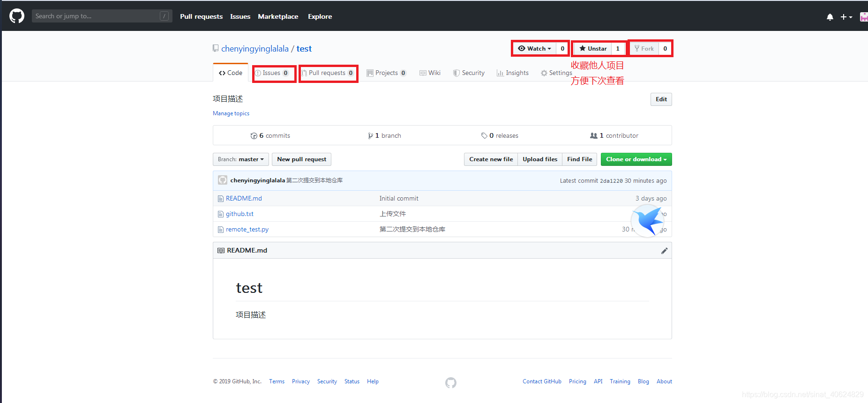This screenshot has height=403, width=868.
Task: Focus the Search or jump to field
Action: [x=102, y=16]
